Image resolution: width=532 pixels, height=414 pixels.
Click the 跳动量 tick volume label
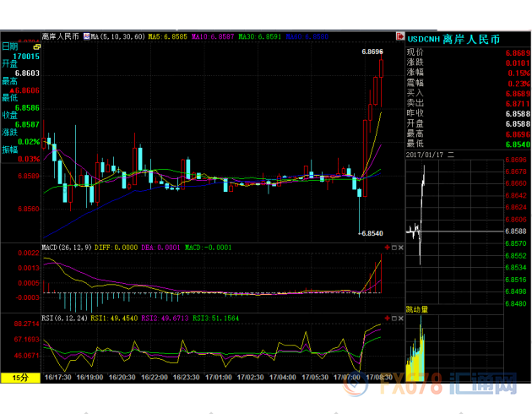coord(417,309)
